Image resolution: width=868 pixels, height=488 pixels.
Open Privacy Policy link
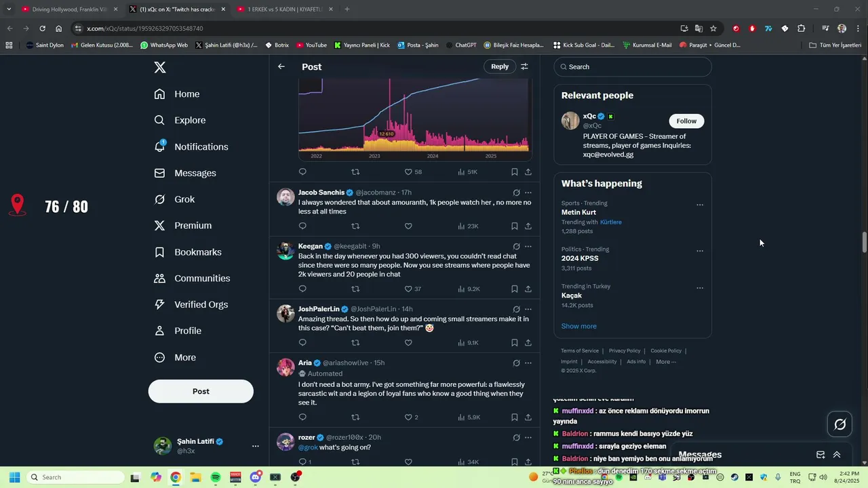click(x=625, y=351)
